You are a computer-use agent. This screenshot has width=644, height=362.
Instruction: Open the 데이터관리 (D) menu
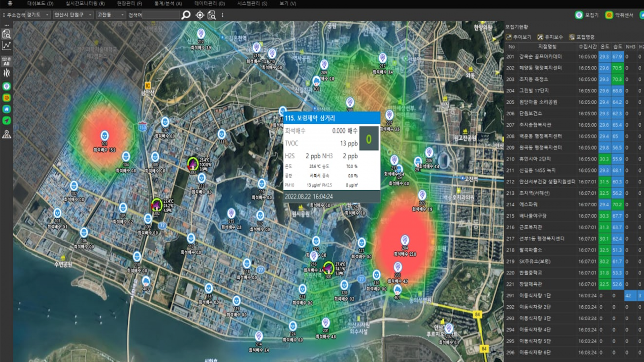[x=210, y=3]
